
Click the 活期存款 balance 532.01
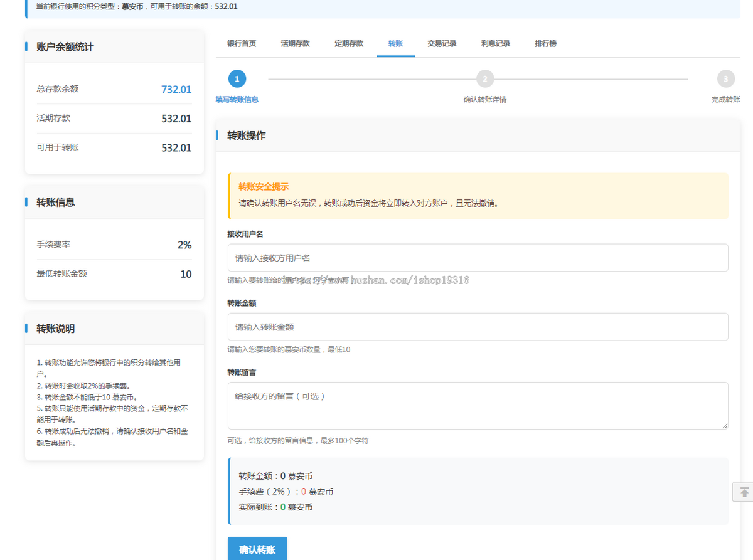click(x=176, y=119)
